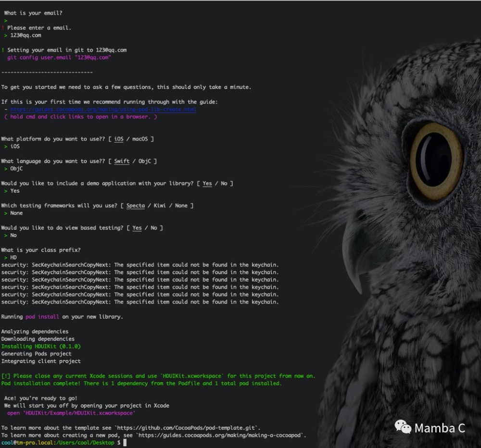This screenshot has height=448, width=481.
Task: Open the guides.cocoapods.org pod-lib-create link
Action: click(103, 110)
